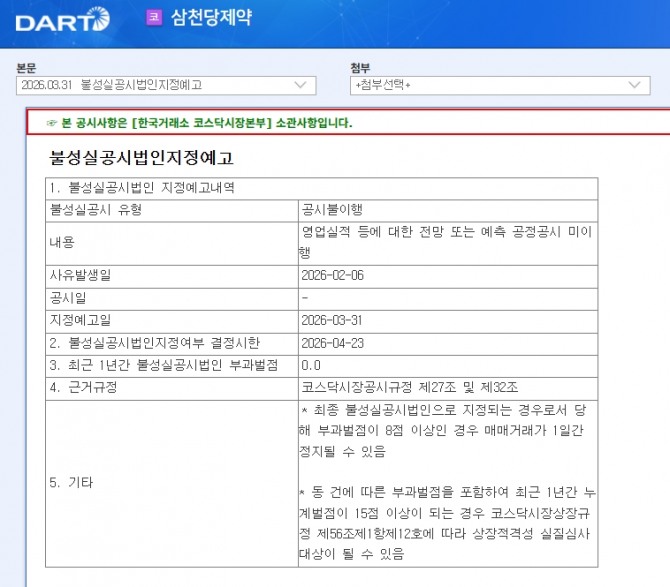Image resolution: width=670 pixels, height=587 pixels.
Task: Click the 불성실공시법인지정예고 heading
Action: pyautogui.click(x=141, y=158)
